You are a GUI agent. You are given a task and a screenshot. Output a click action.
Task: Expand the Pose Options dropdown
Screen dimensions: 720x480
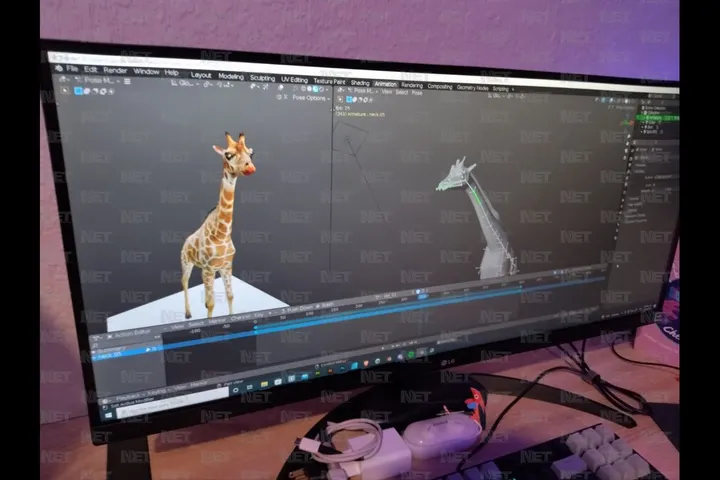[x=311, y=98]
